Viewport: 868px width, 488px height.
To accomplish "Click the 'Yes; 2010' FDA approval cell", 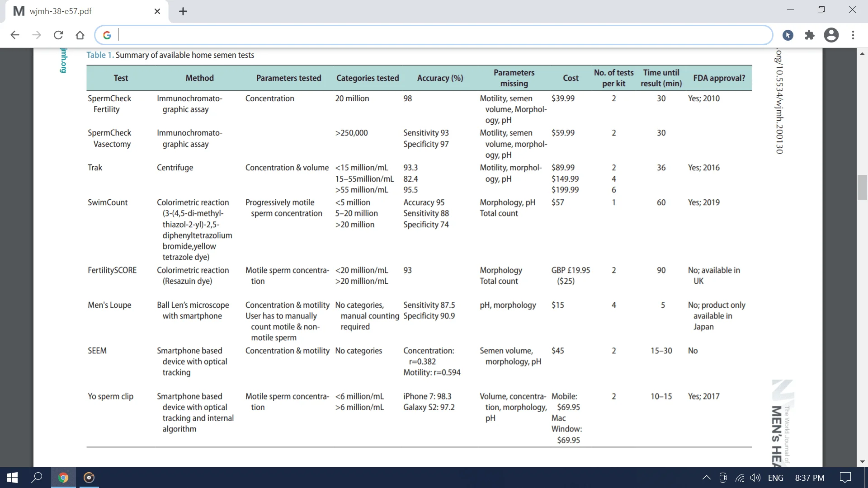I will click(704, 99).
